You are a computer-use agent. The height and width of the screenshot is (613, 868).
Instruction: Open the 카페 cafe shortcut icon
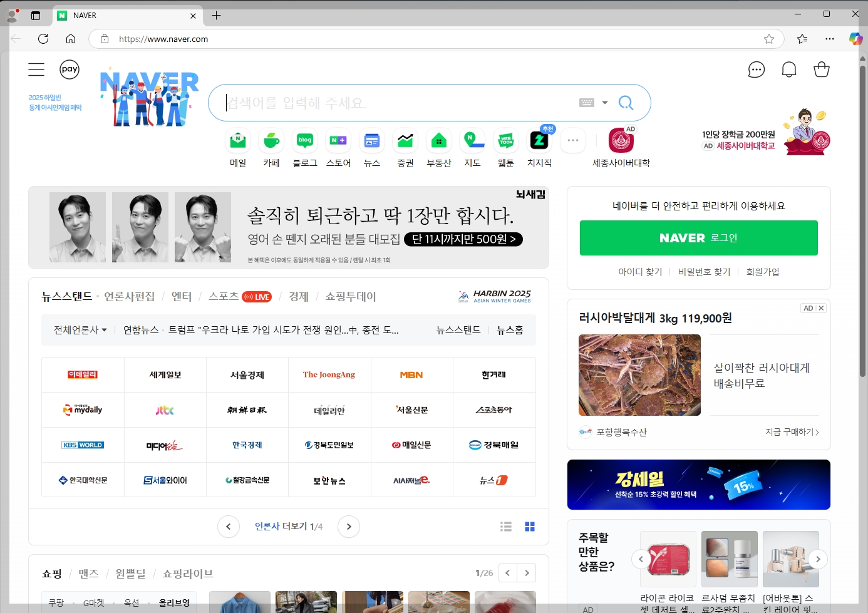271,141
